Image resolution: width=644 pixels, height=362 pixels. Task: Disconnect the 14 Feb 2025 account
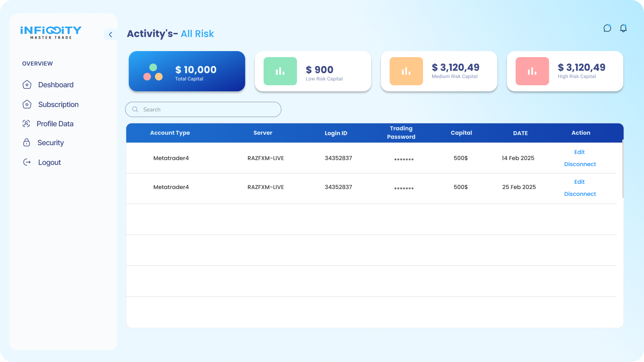click(580, 164)
